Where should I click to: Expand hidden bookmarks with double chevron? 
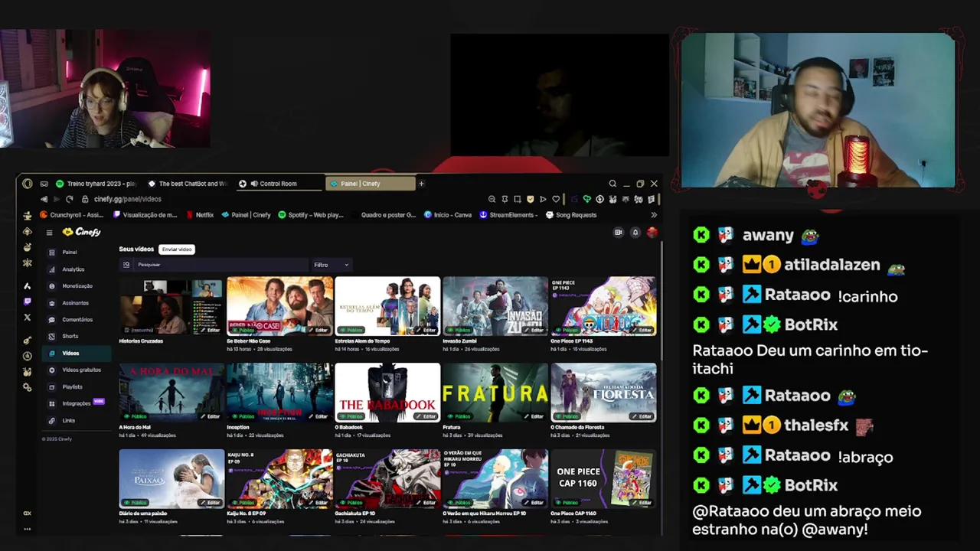(x=653, y=215)
